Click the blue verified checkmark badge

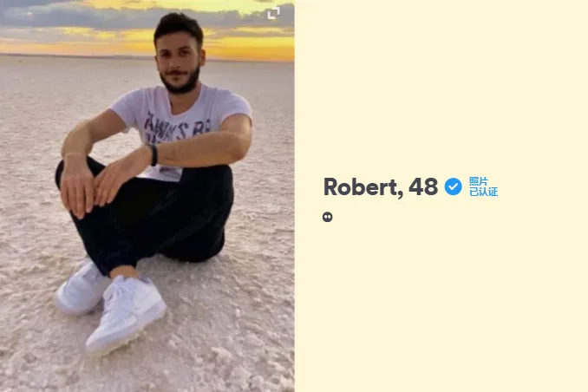point(453,186)
